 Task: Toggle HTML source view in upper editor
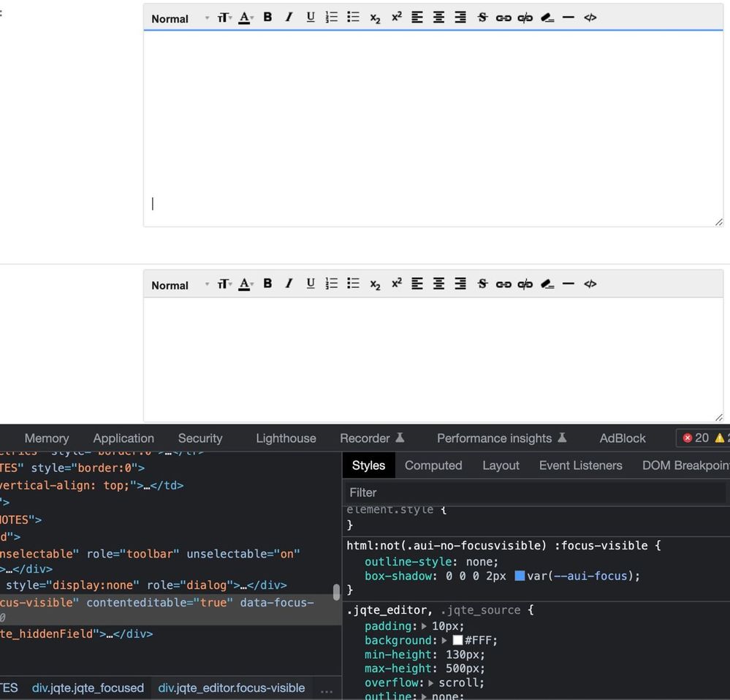(590, 18)
